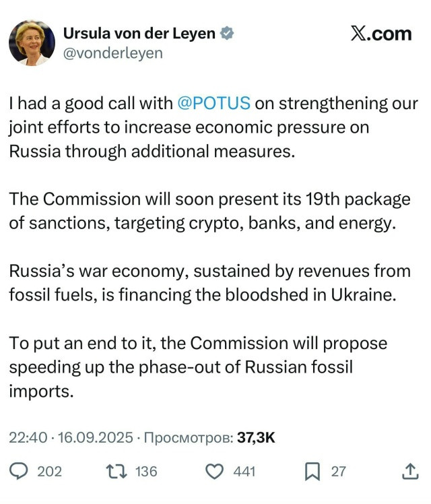
Task: Click the 16.09.2025 post date
Action: tap(94, 437)
